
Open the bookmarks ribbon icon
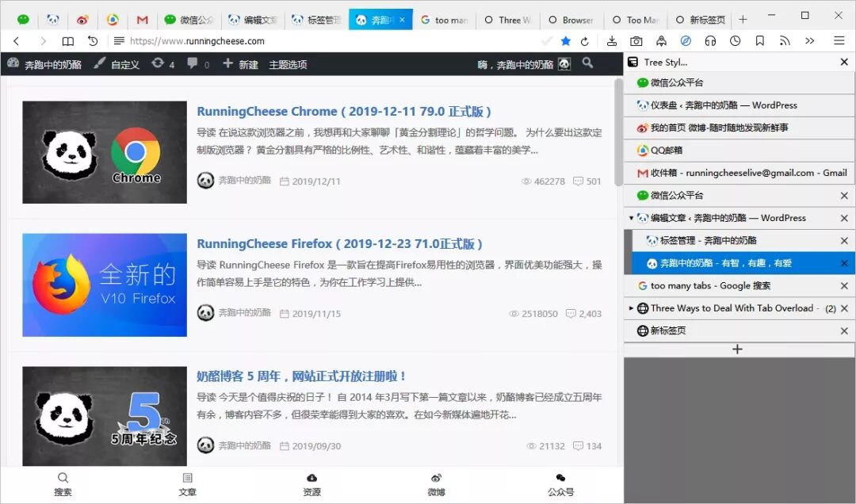(x=759, y=41)
